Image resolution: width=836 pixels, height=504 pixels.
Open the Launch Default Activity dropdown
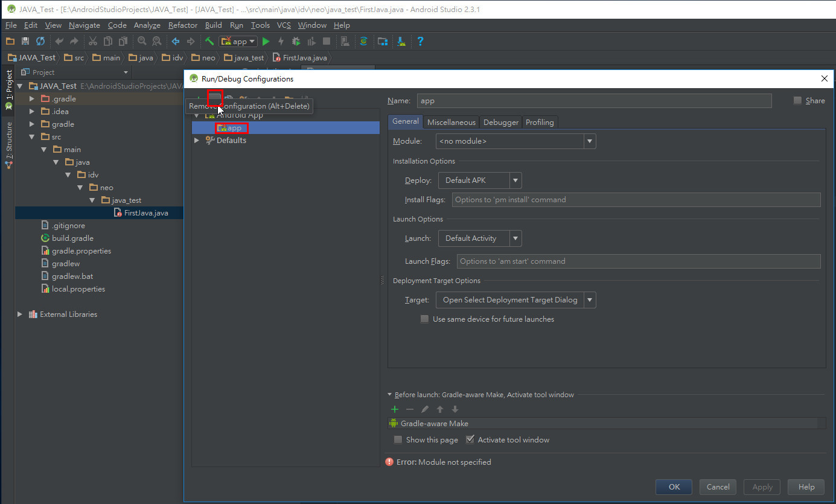click(480, 238)
